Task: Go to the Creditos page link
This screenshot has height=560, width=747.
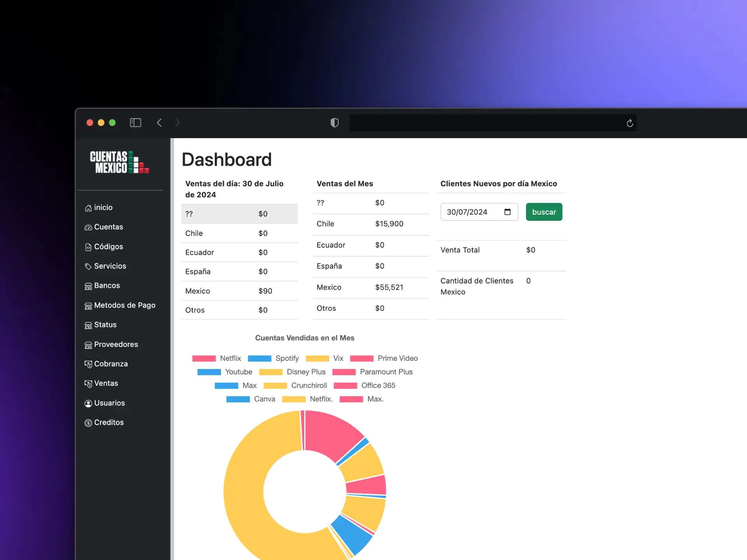Action: 104,423
